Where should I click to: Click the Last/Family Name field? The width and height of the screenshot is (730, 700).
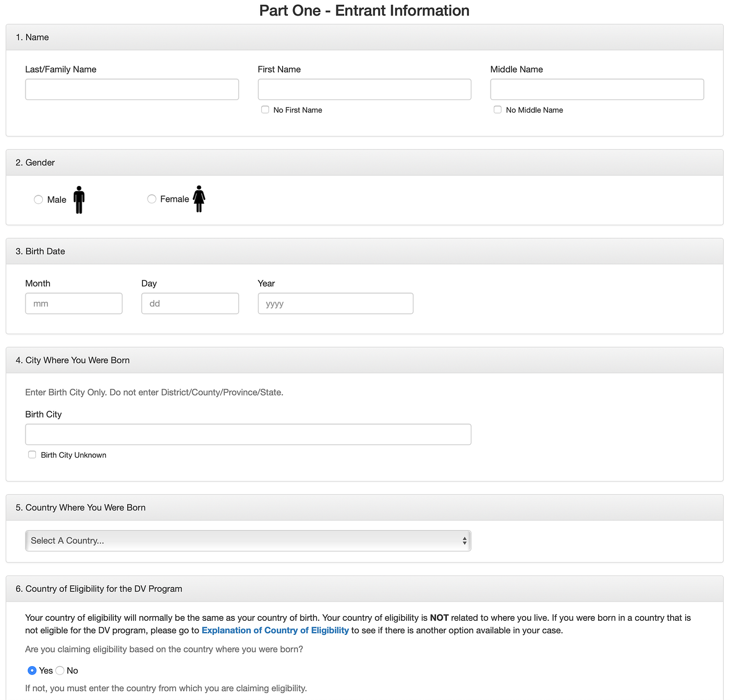[x=132, y=89]
